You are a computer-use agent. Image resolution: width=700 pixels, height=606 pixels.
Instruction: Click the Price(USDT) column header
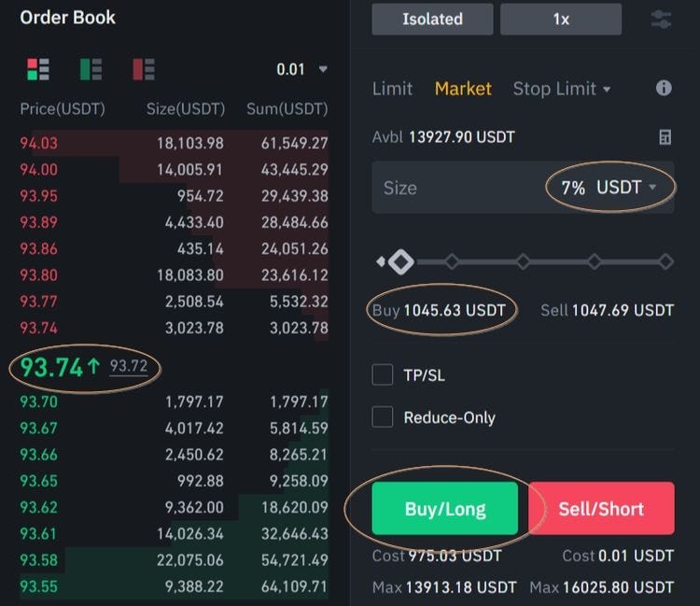(63, 109)
